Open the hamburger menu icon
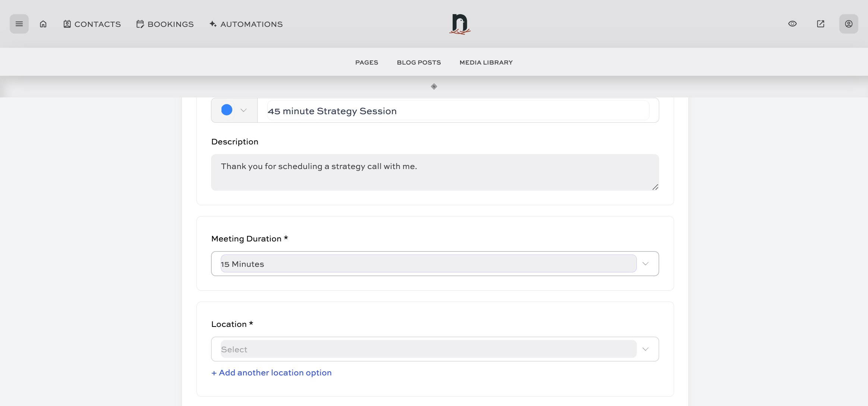This screenshot has width=868, height=406. pyautogui.click(x=19, y=24)
